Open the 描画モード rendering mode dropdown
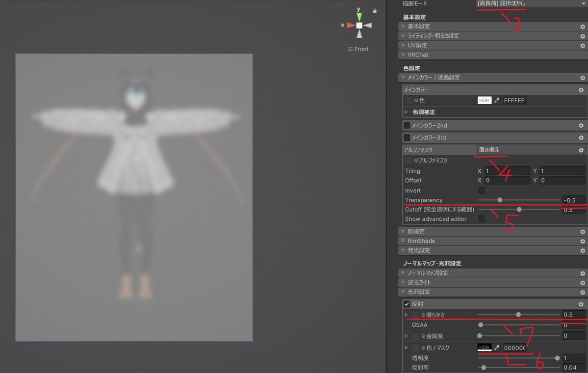This screenshot has width=588, height=373. pos(530,4)
